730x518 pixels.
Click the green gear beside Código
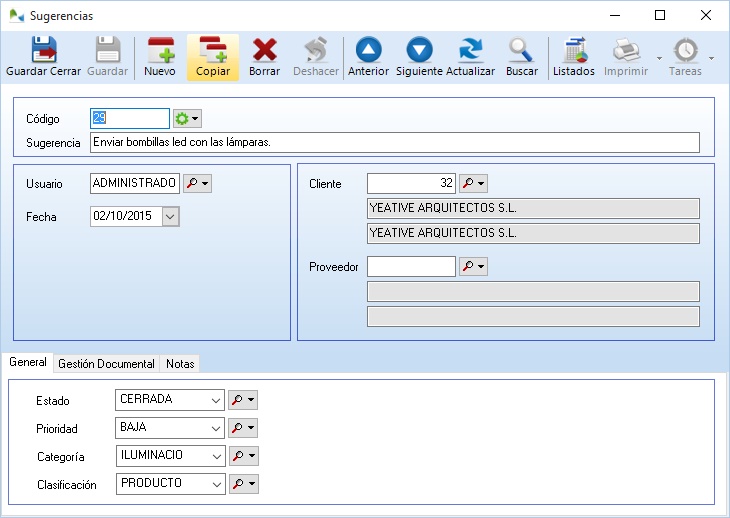(x=187, y=119)
